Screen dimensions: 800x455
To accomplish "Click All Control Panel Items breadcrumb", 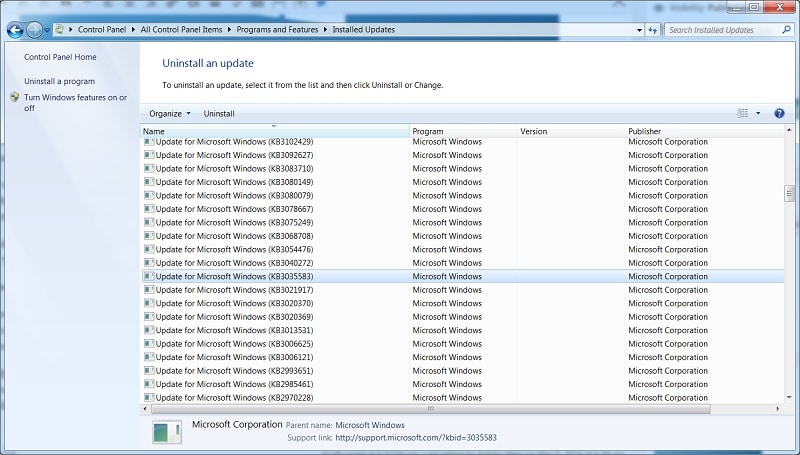I will [x=181, y=30].
